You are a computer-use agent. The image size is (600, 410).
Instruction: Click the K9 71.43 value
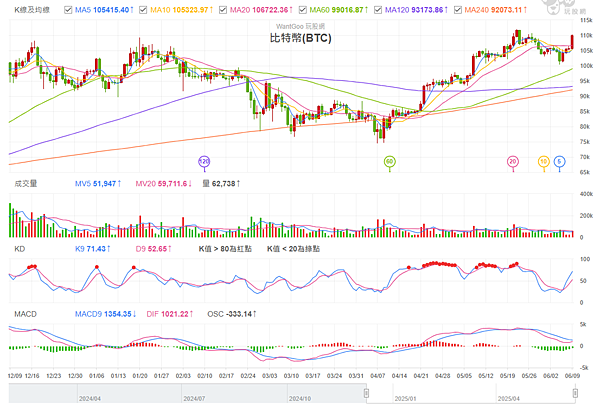coord(93,249)
